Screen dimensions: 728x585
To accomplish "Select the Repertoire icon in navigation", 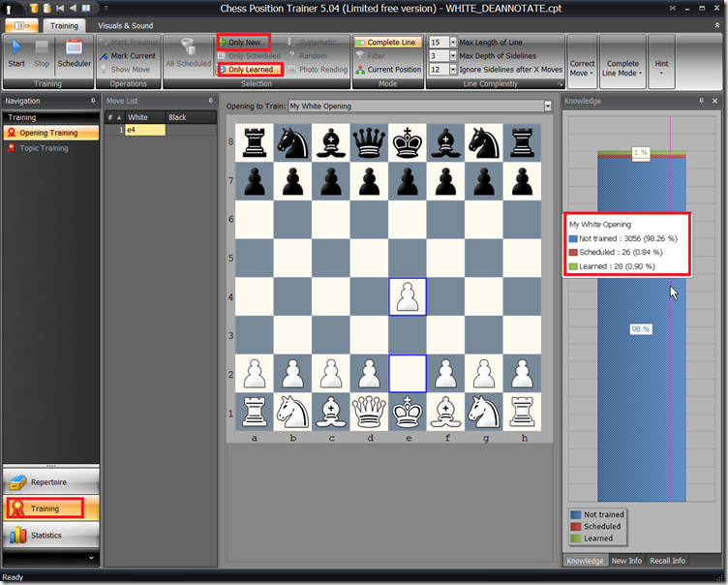I will pos(19,482).
